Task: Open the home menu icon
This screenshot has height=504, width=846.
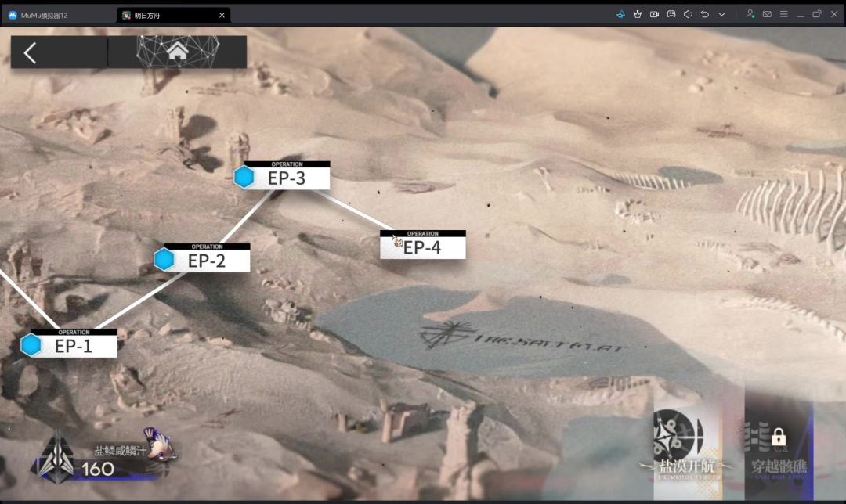Action: point(178,52)
